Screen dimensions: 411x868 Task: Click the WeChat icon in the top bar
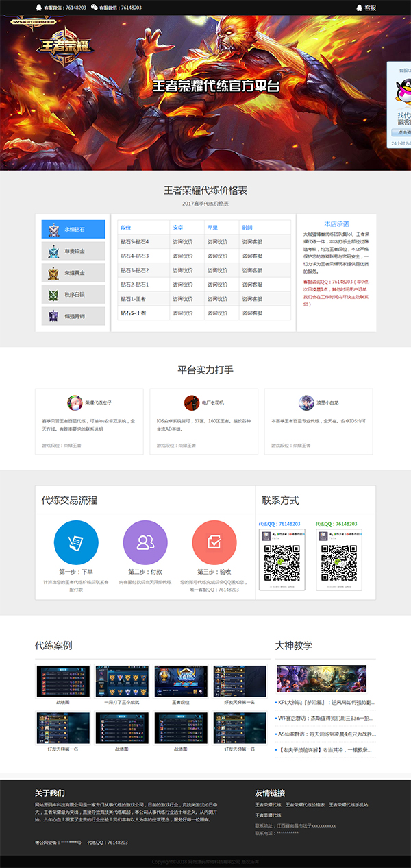[x=95, y=8]
